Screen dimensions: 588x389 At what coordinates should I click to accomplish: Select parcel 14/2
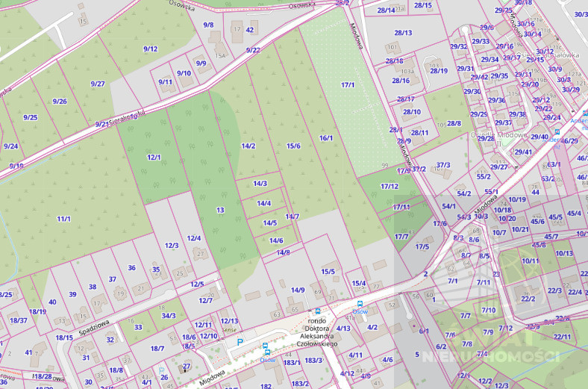[x=248, y=146]
